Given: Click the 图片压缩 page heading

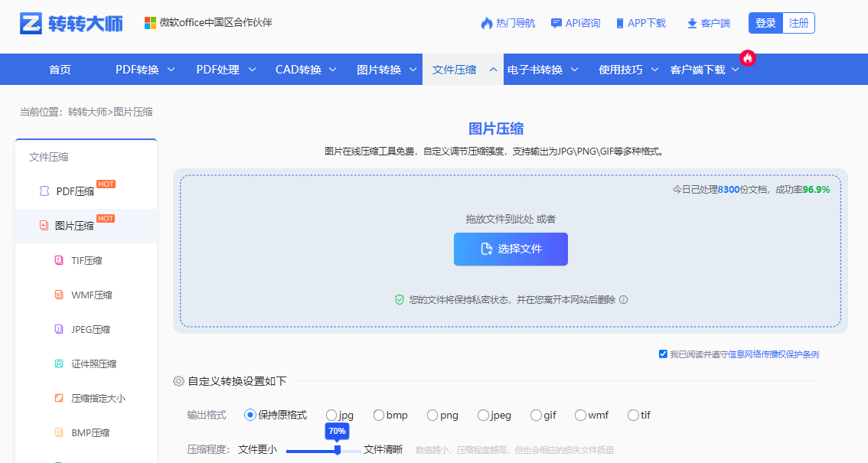Looking at the screenshot, I should point(496,129).
